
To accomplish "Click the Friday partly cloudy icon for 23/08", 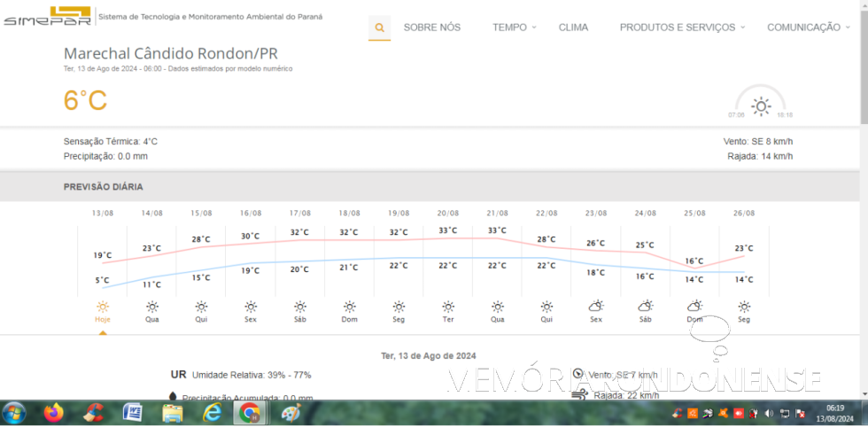I will [x=596, y=307].
